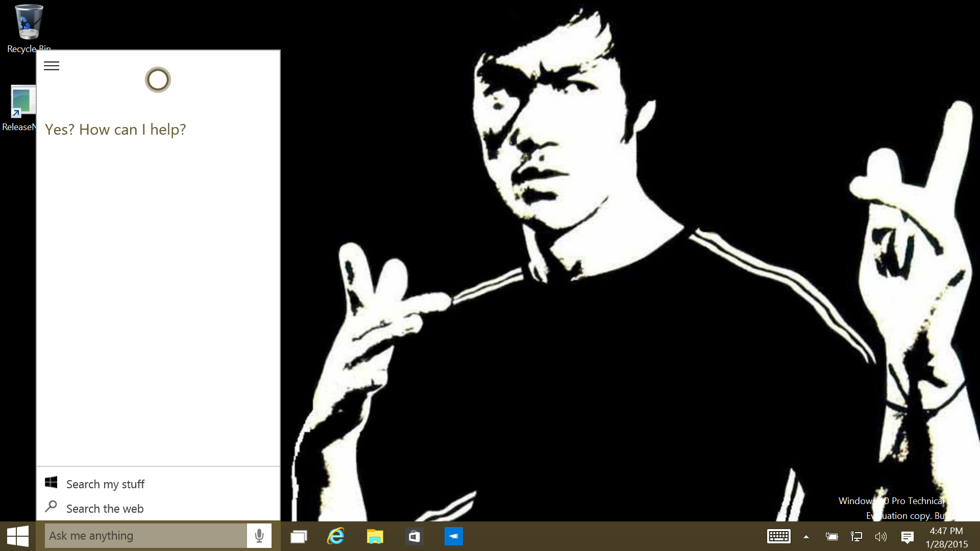Screen dimensions: 980x551
Task: Check the battery power status icon
Action: (x=831, y=537)
